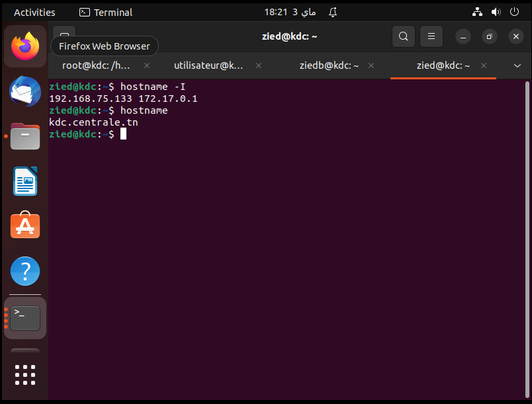
Task: Expand the tab list dropdown chevron
Action: tap(517, 65)
